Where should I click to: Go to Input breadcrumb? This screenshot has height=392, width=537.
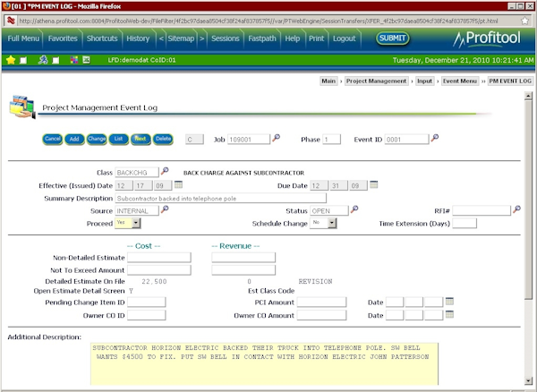pyautogui.click(x=424, y=81)
